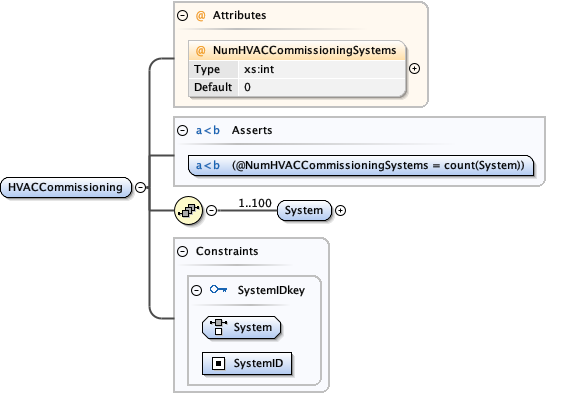Click the Type row label
Viewport: 563px width, 394px height.
207,69
